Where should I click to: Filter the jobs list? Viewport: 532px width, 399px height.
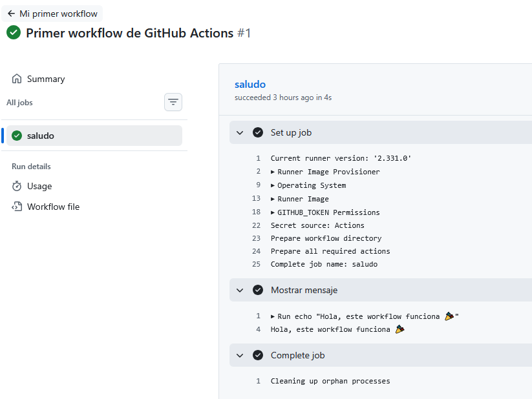point(173,102)
